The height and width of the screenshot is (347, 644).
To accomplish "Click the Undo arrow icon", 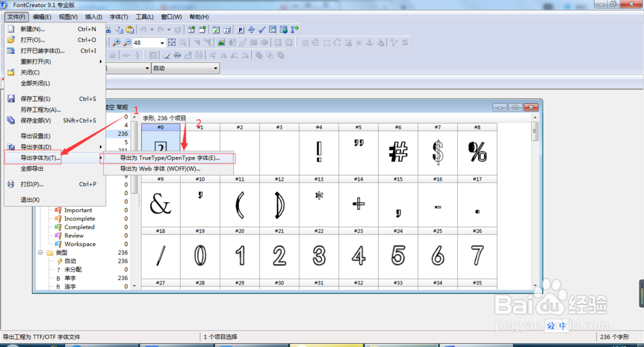I will coord(144,30).
